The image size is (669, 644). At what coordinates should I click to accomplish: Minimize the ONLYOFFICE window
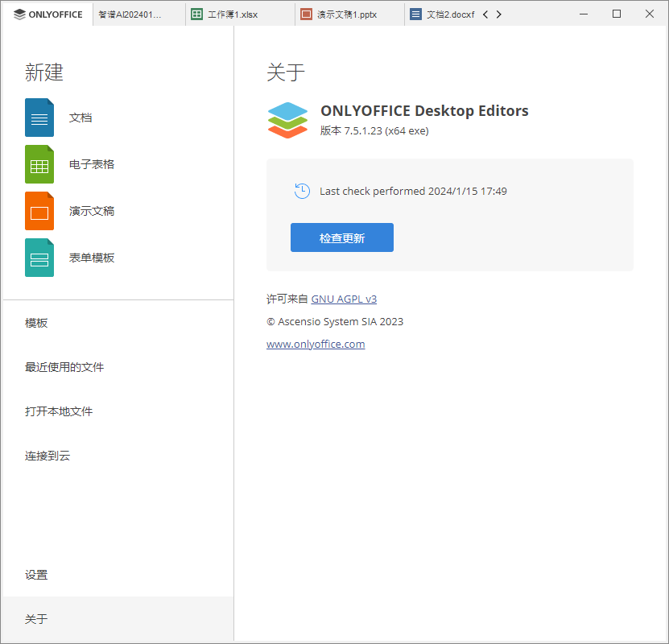coord(584,14)
